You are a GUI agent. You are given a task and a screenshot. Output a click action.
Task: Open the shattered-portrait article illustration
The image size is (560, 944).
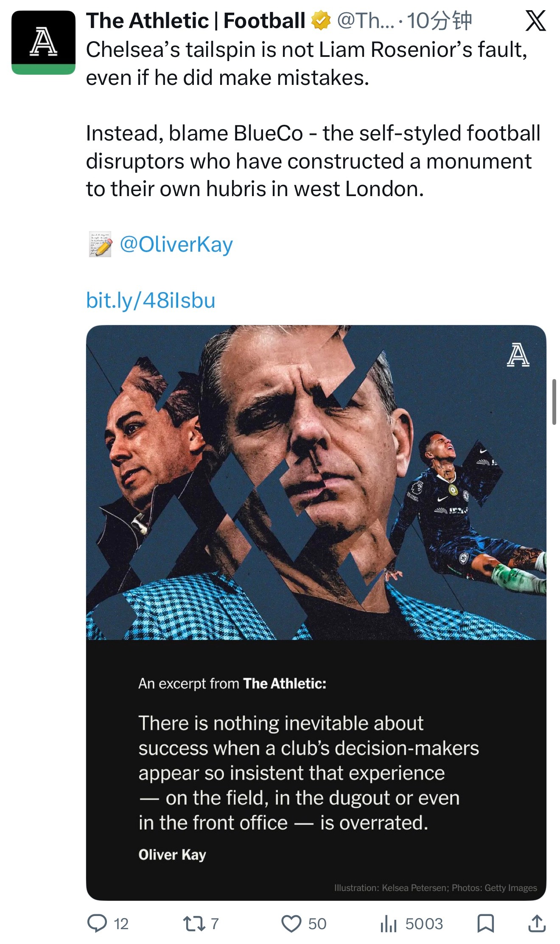[316, 482]
